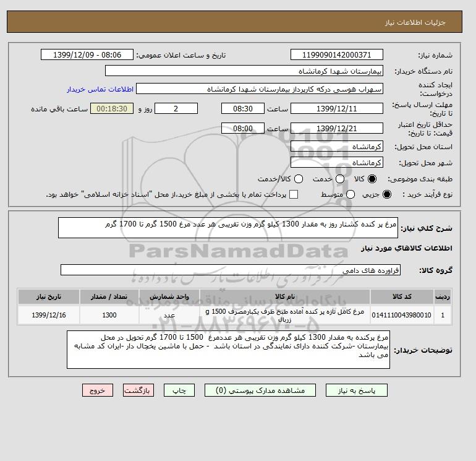The image size is (476, 461).
Task: Click the شرح کلی نیاز label
Action: tap(427, 228)
